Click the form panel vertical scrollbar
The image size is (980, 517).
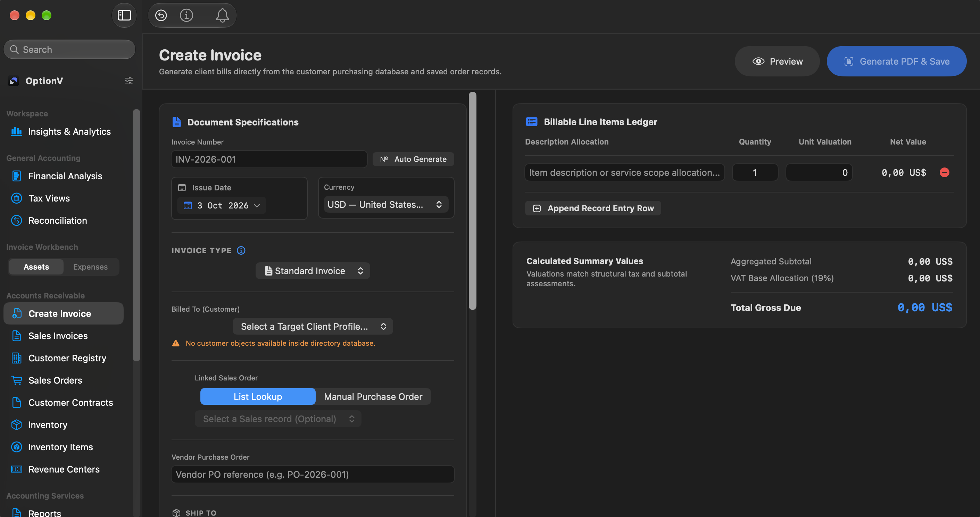[473, 201]
